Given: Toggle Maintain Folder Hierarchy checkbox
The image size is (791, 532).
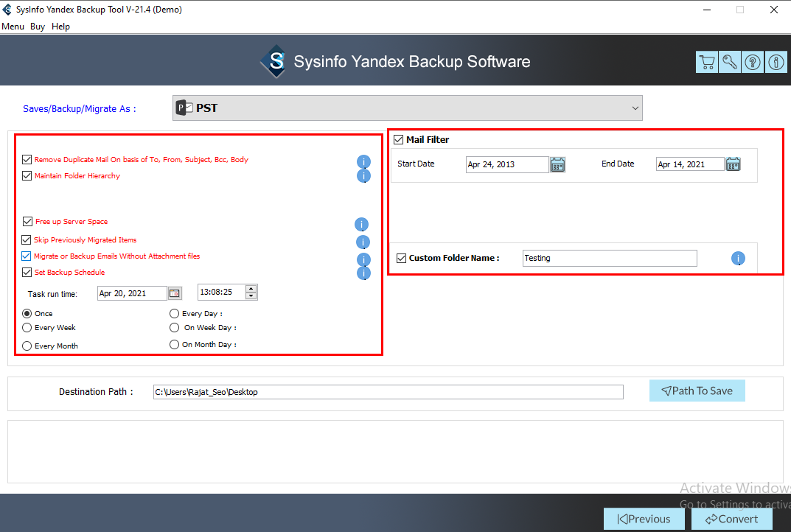Looking at the screenshot, I should tap(27, 175).
